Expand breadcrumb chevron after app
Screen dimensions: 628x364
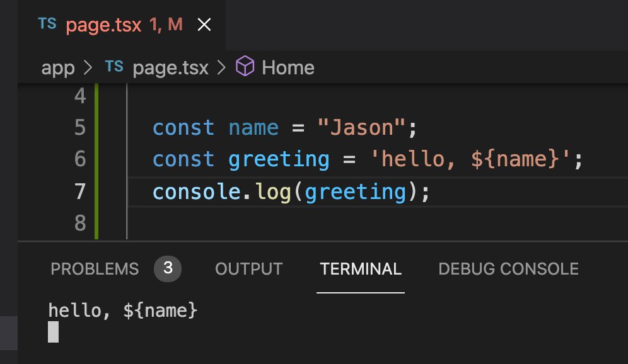(88, 67)
